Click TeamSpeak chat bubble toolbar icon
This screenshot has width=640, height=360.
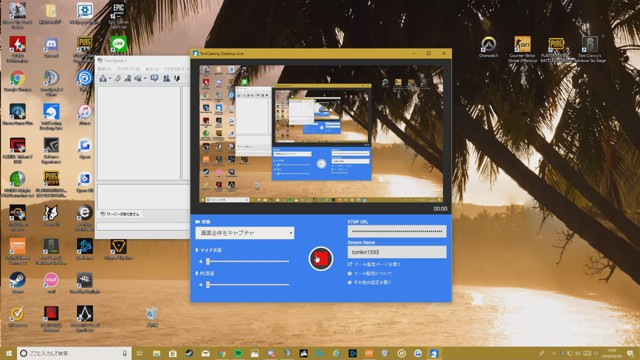point(154,78)
